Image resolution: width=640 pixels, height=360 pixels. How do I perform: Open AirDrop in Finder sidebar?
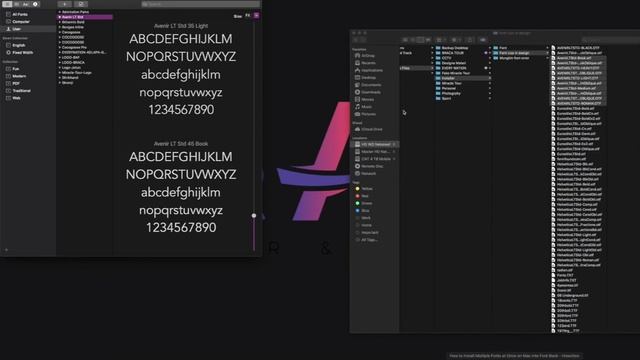(364, 56)
